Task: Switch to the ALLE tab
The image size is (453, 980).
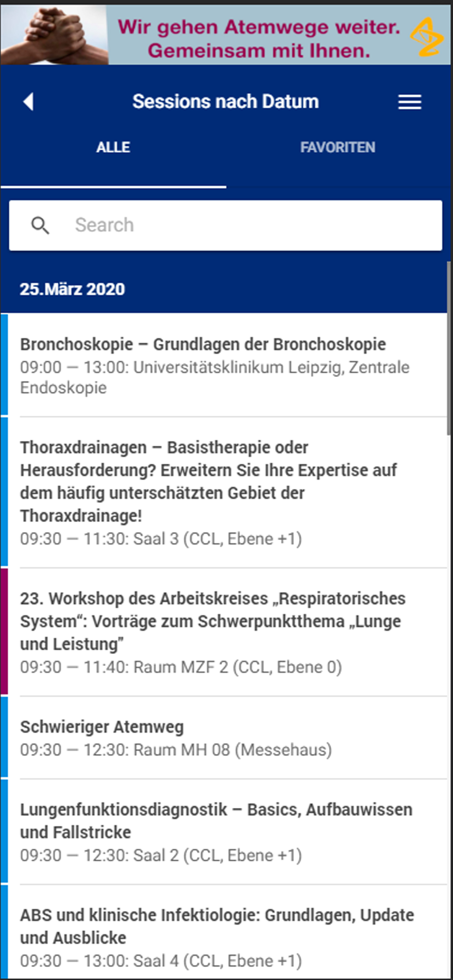Action: point(113,147)
